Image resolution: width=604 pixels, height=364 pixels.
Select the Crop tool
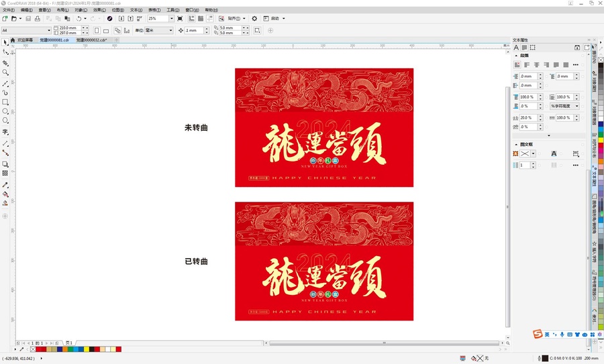5,63
